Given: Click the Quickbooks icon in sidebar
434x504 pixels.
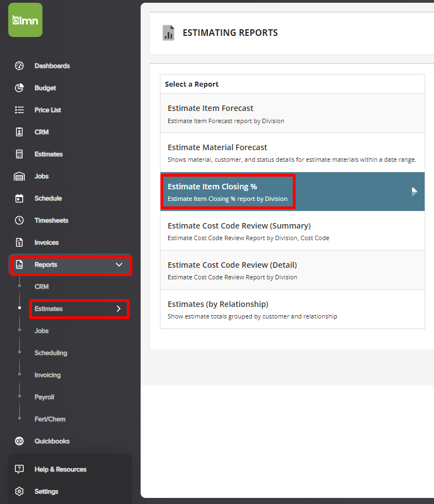Looking at the screenshot, I should tap(19, 441).
